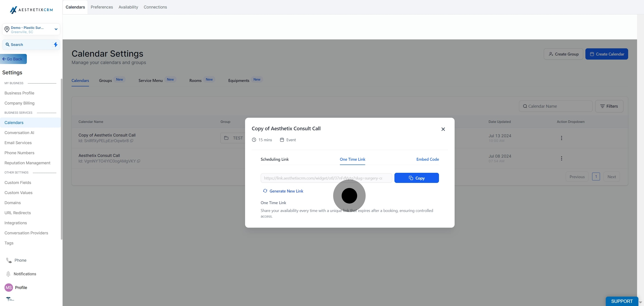
Task: Select the One Time Link tab
Action: coord(352,159)
